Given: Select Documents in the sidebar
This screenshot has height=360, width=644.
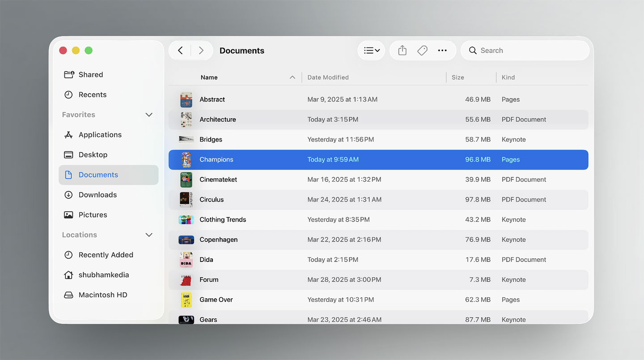Looking at the screenshot, I should click(x=109, y=175).
